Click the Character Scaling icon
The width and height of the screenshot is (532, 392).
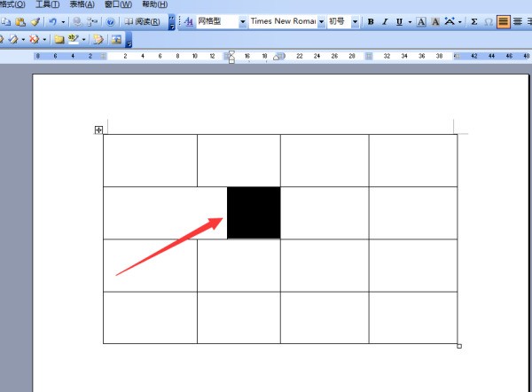(x=450, y=21)
